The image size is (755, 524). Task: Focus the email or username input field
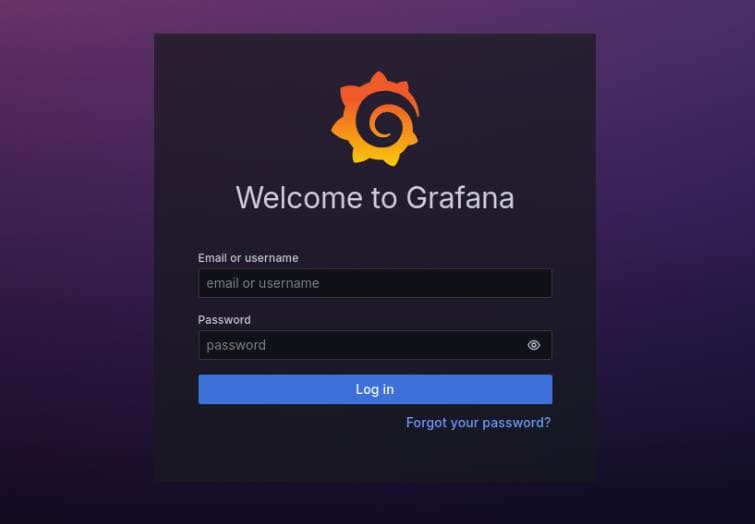pyautogui.click(x=375, y=283)
